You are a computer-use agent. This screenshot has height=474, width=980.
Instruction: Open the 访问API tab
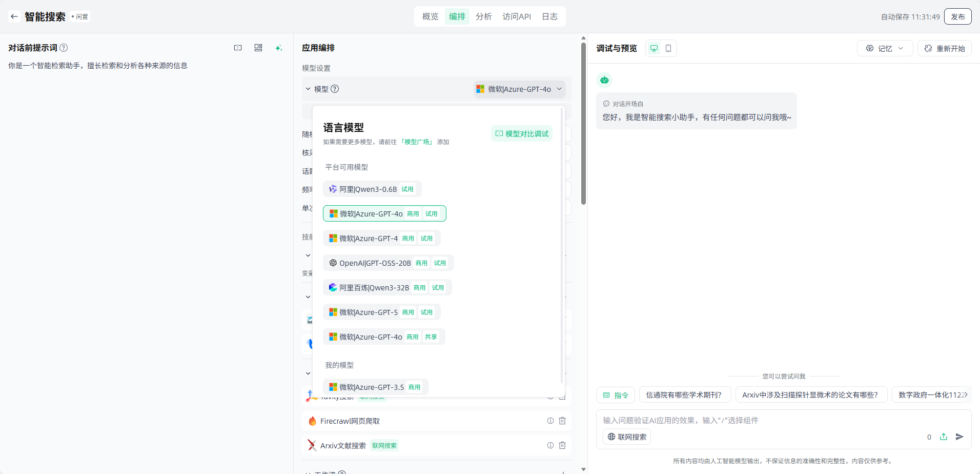coord(516,16)
